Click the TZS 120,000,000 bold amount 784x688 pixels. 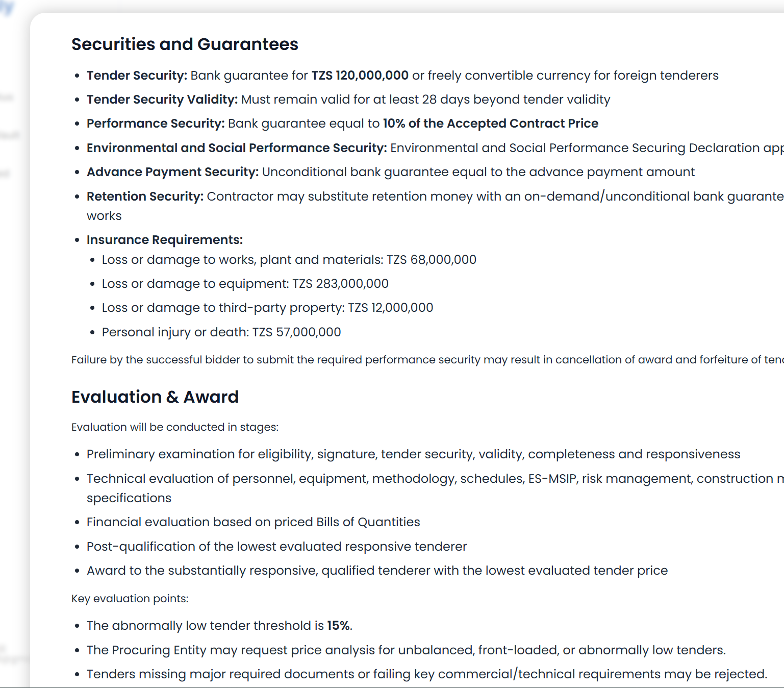pyautogui.click(x=360, y=76)
